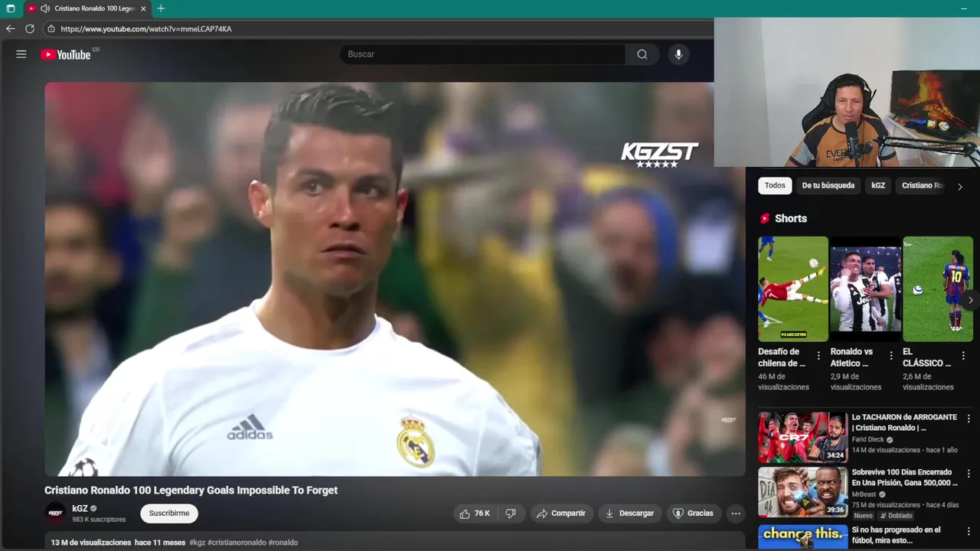
Task: Subscribe with the Suscribirme button
Action: pos(169,514)
